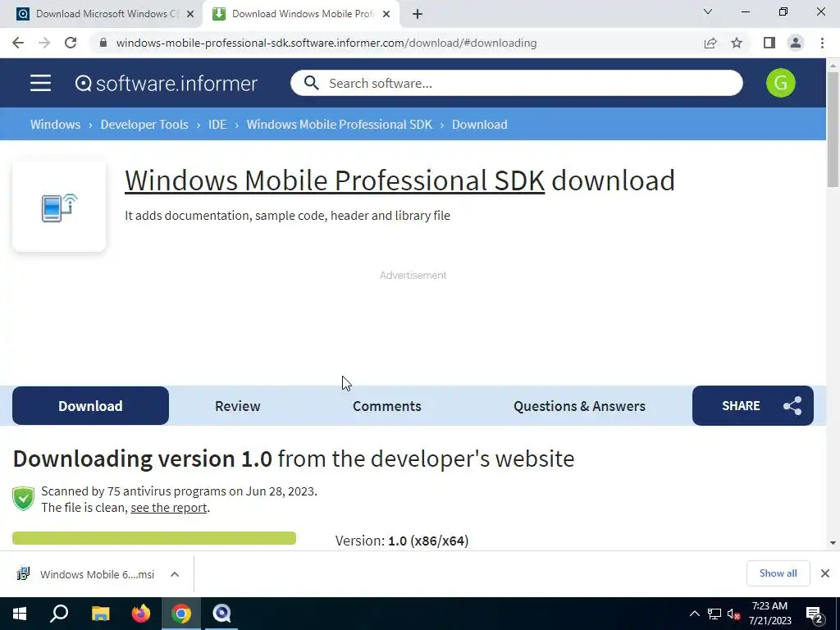The image size is (840, 630).
Task: Click the Version: 1.0 (x86/x64) text
Action: 402,541
